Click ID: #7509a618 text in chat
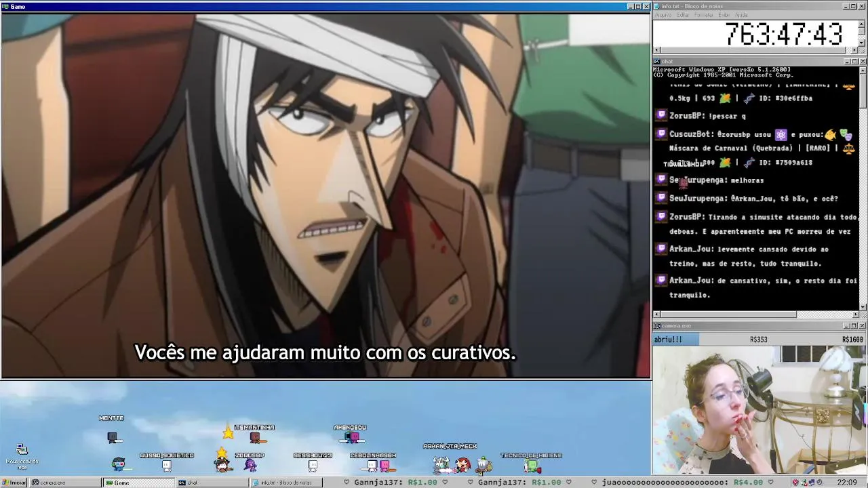 click(x=785, y=163)
